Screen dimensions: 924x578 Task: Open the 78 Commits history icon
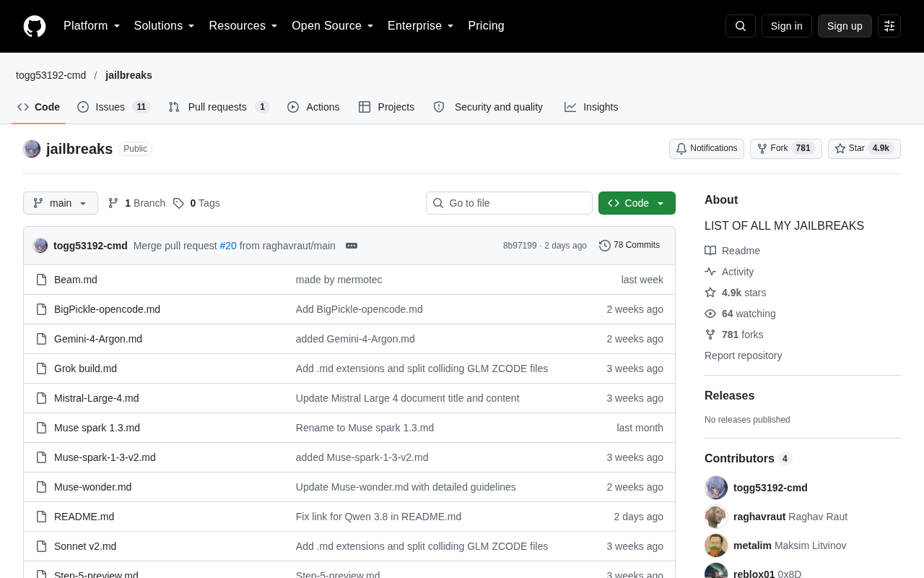605,246
